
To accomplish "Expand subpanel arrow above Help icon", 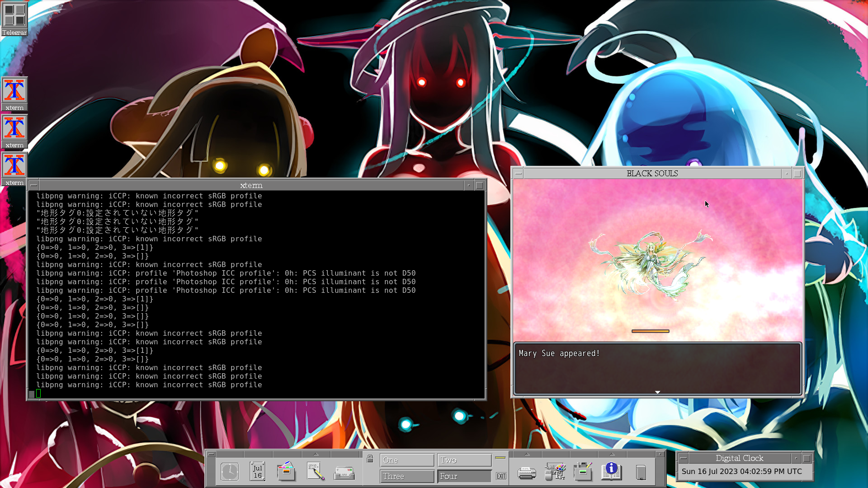I will [x=612, y=454].
